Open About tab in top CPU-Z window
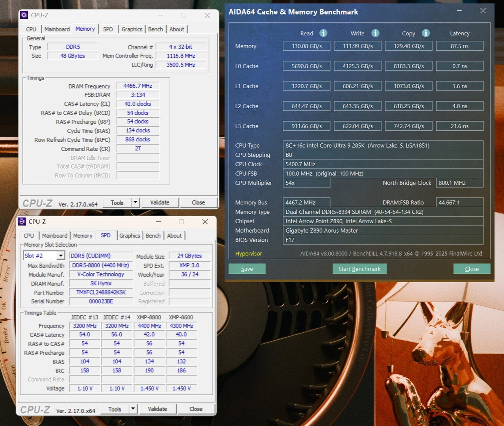 coord(177,29)
